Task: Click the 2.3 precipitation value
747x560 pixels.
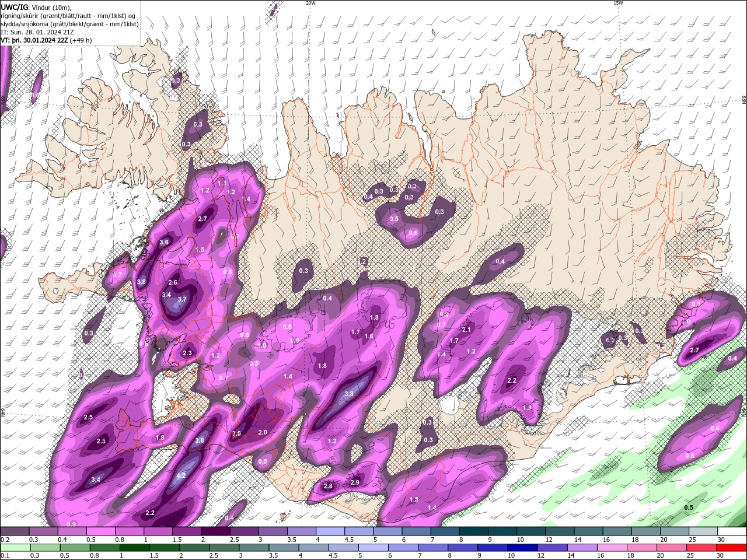Action: click(x=187, y=353)
